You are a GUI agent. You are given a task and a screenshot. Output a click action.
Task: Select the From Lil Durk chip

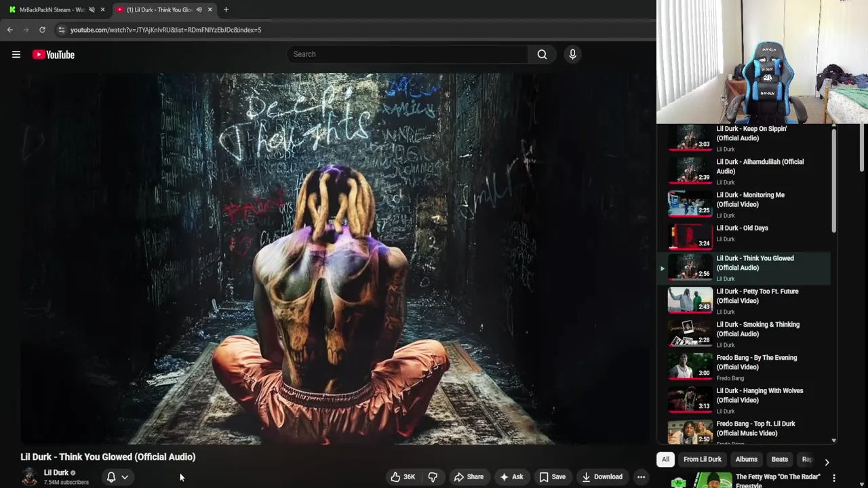click(x=703, y=460)
